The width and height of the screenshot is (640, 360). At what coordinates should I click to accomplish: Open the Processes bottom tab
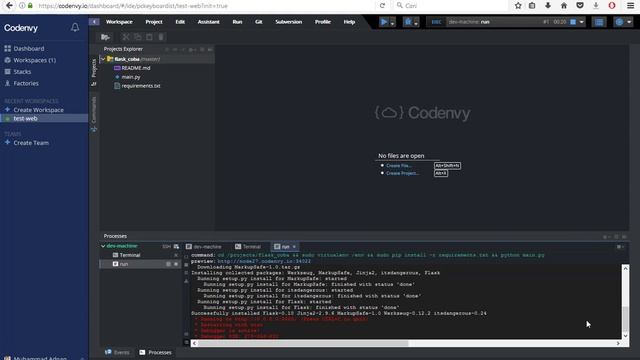click(156, 352)
